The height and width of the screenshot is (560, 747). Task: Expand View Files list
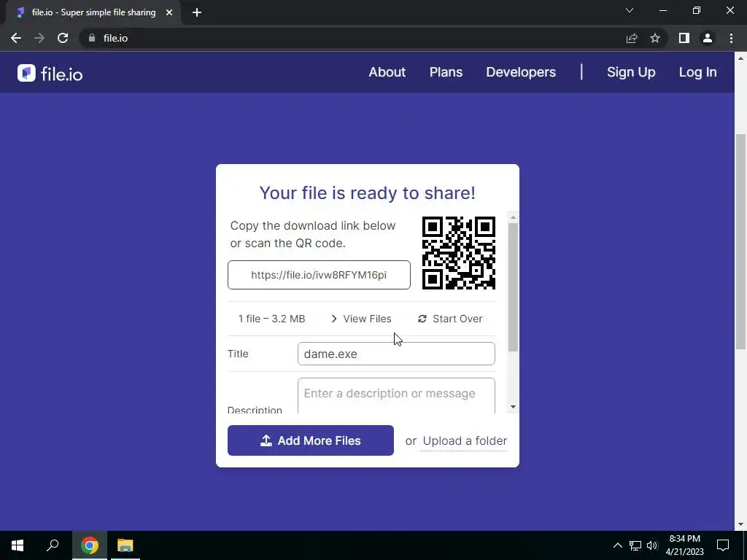click(361, 319)
